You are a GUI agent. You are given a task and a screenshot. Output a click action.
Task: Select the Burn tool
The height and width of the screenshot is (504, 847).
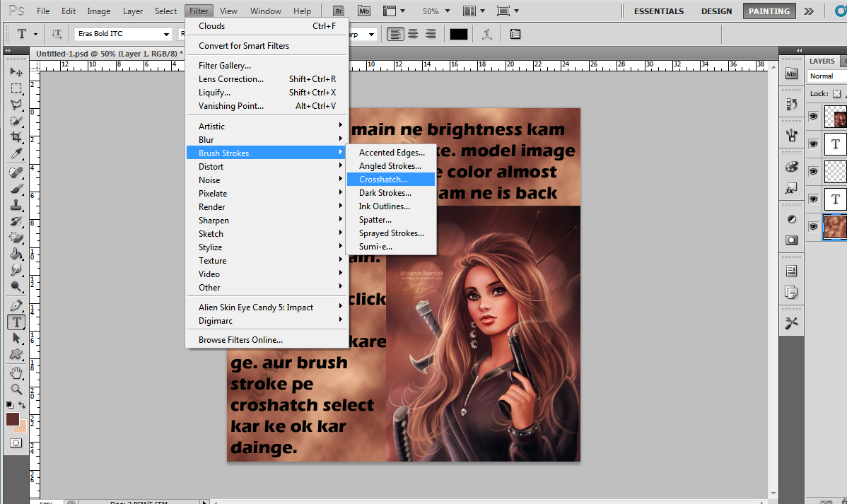point(16,287)
